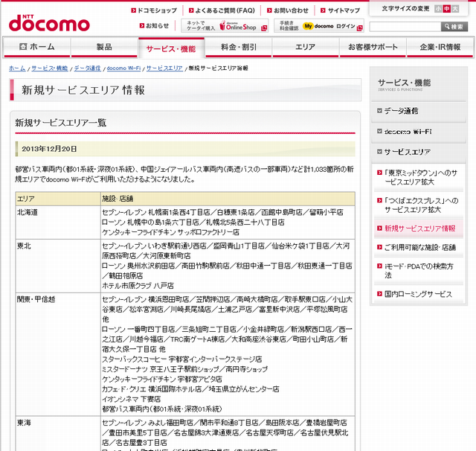Expand sidebar サービスエリア section

pyautogui.click(x=408, y=152)
